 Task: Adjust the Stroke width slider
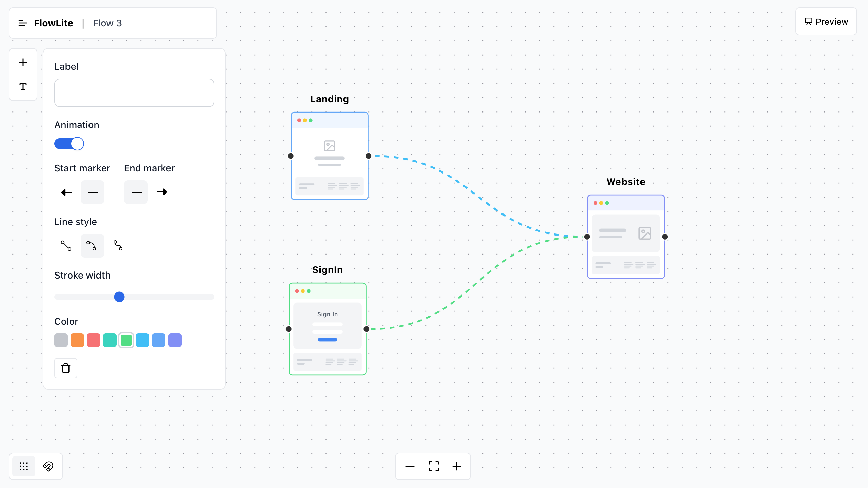coord(119,297)
